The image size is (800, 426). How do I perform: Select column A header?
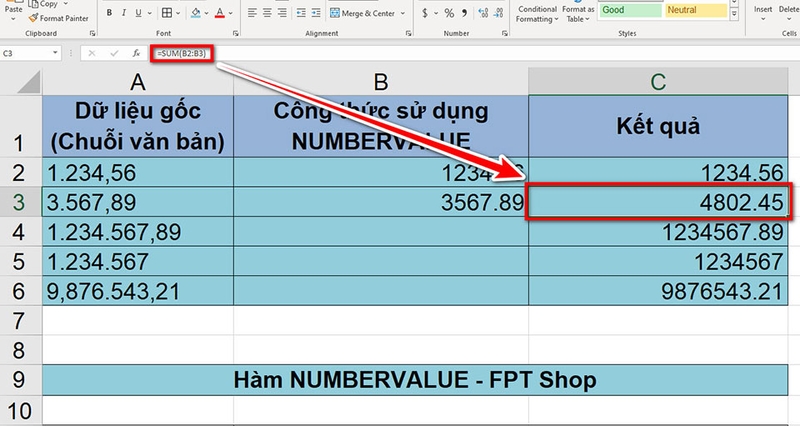(x=138, y=82)
